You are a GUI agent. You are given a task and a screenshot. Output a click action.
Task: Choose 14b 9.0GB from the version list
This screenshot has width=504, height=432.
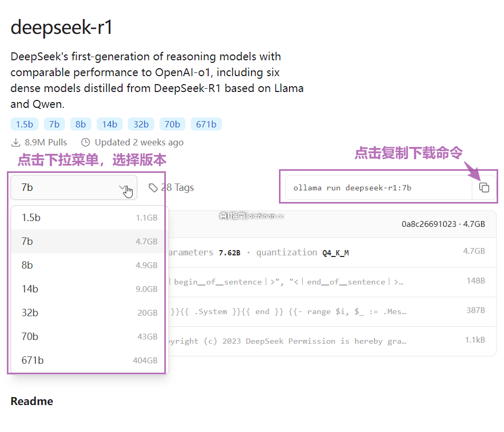[89, 289]
